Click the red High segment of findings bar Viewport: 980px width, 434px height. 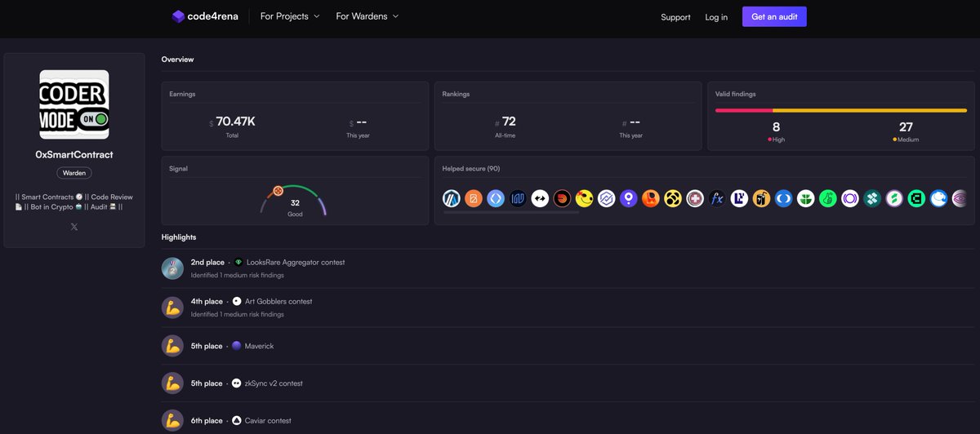point(744,110)
